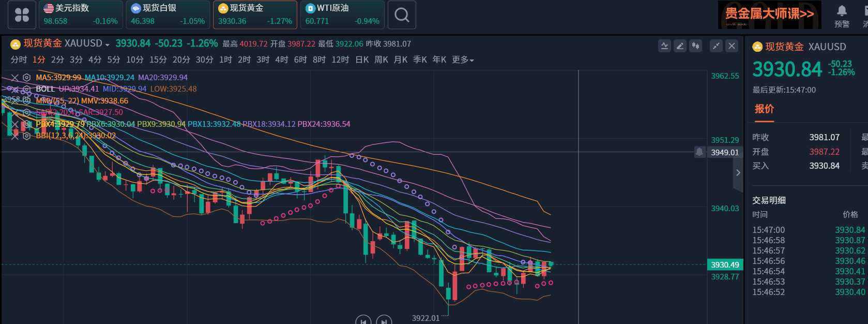Viewport: 868px width, 324px height.
Task: Open settings gear for BOLL indicator
Action: 26,89
